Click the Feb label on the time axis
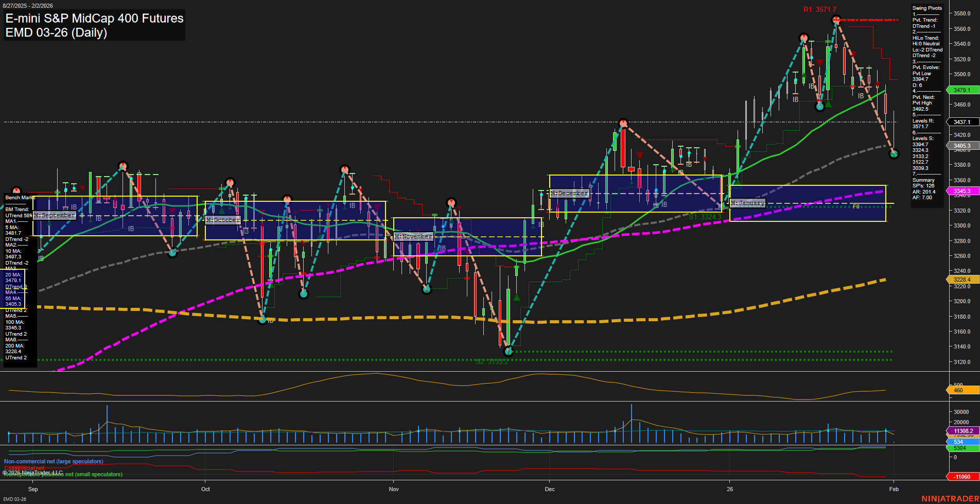 pos(894,490)
